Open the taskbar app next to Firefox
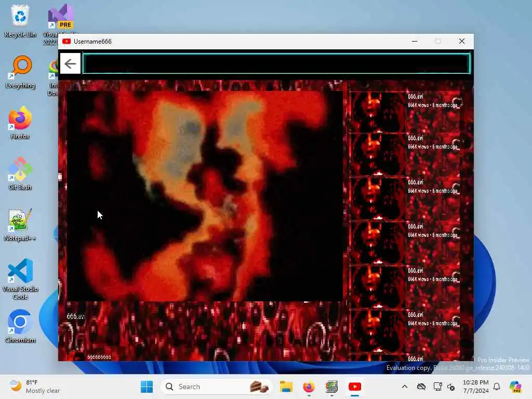 tap(331, 387)
